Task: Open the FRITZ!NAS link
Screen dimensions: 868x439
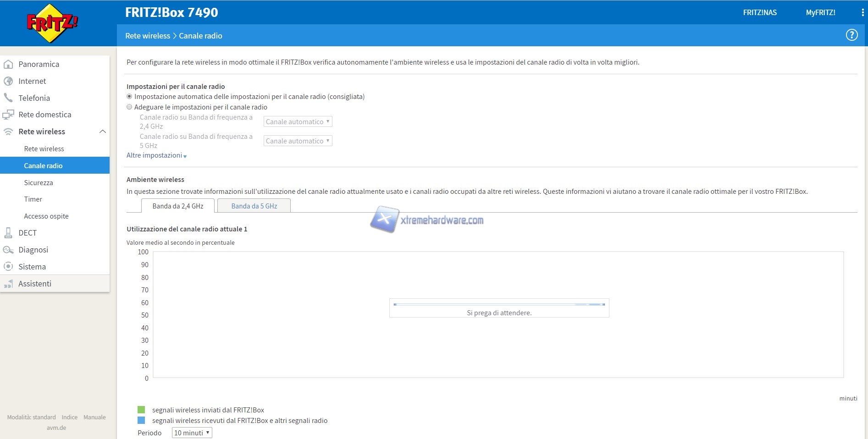Action: click(760, 13)
